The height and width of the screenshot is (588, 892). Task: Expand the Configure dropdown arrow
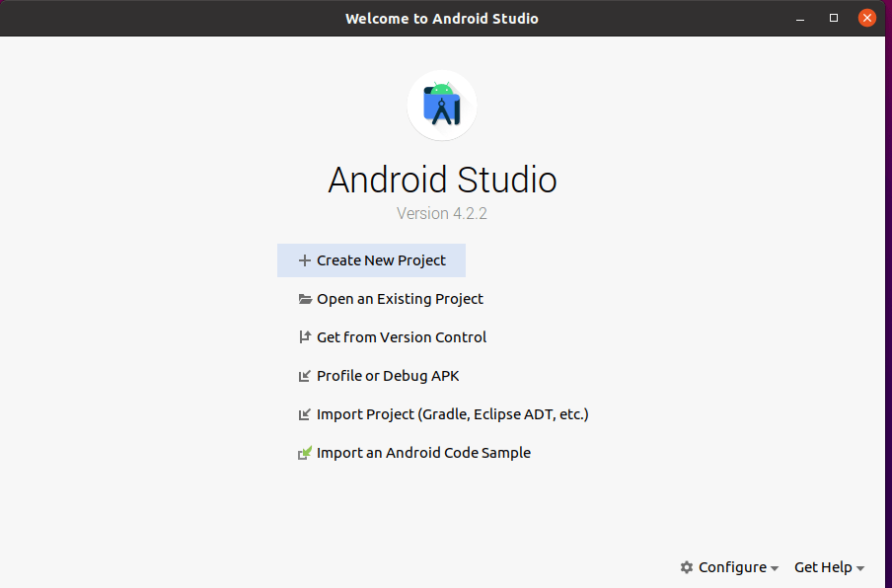pyautogui.click(x=775, y=568)
